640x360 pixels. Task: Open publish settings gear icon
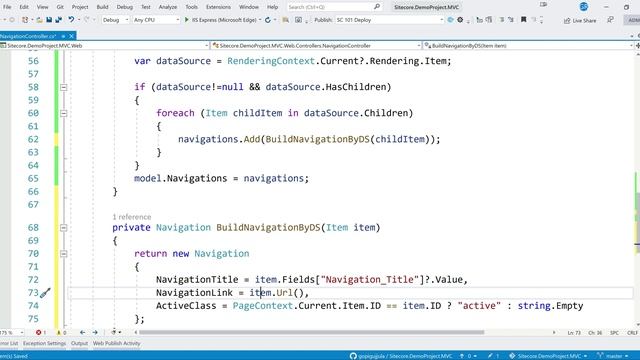(460, 20)
